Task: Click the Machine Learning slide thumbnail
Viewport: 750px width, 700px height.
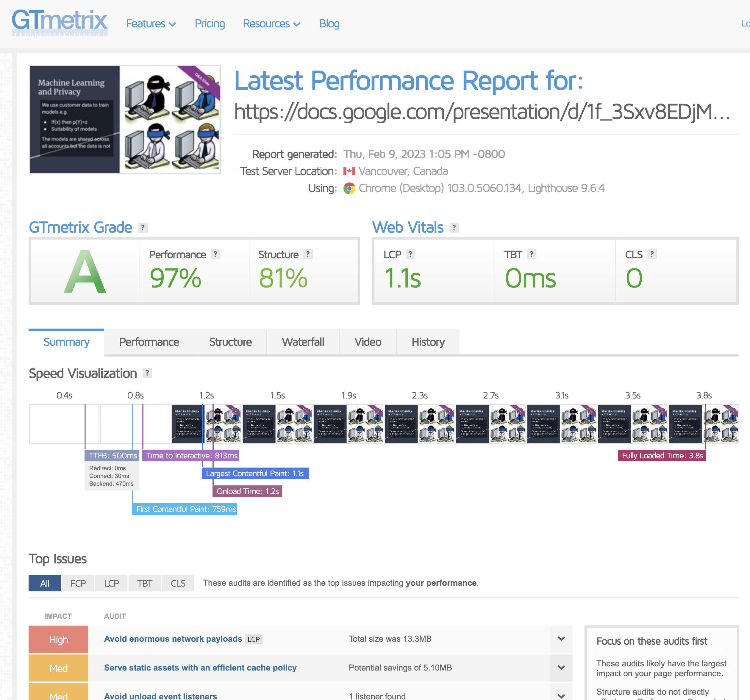Action: 125,120
